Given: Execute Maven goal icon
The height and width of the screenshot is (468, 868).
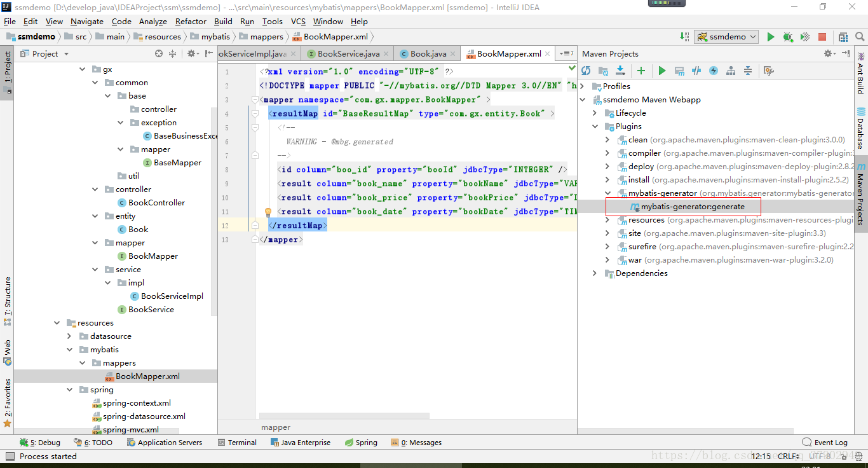Looking at the screenshot, I should tap(679, 71).
